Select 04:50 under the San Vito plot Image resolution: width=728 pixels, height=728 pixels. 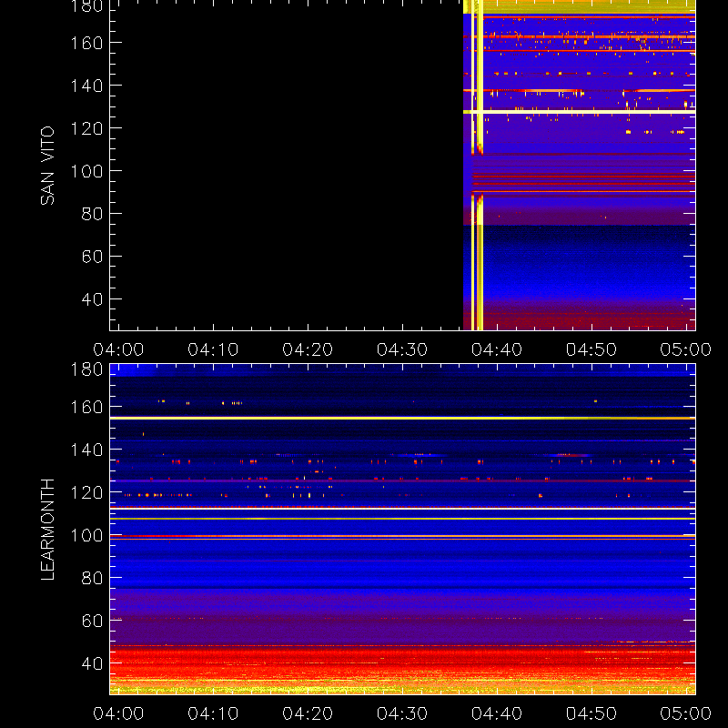coord(591,349)
